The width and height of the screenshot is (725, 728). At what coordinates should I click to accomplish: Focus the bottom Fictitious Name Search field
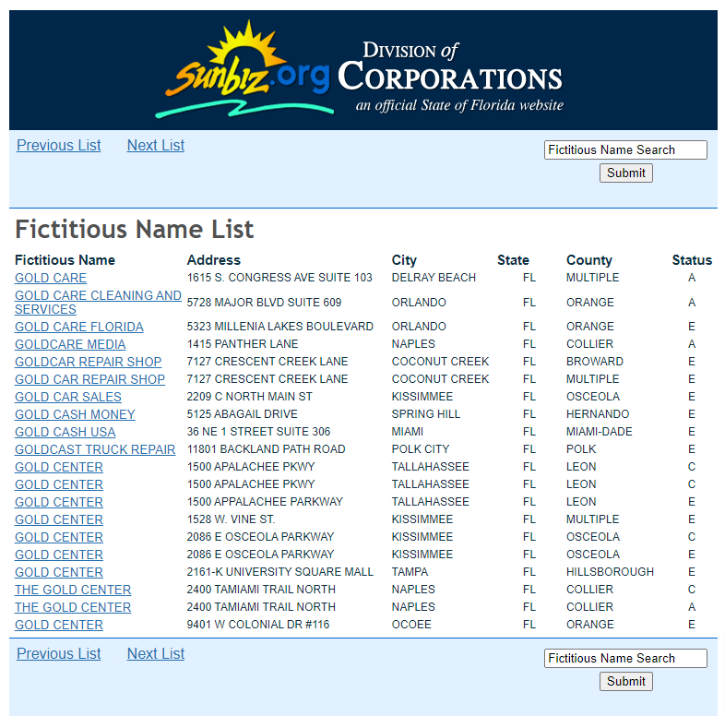pos(625,659)
